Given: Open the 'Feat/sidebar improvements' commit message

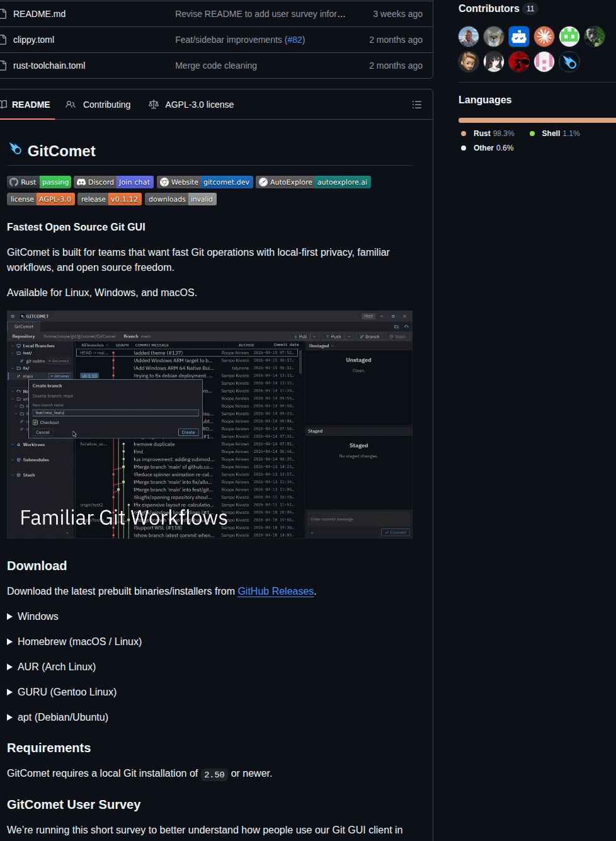Looking at the screenshot, I should pos(229,40).
